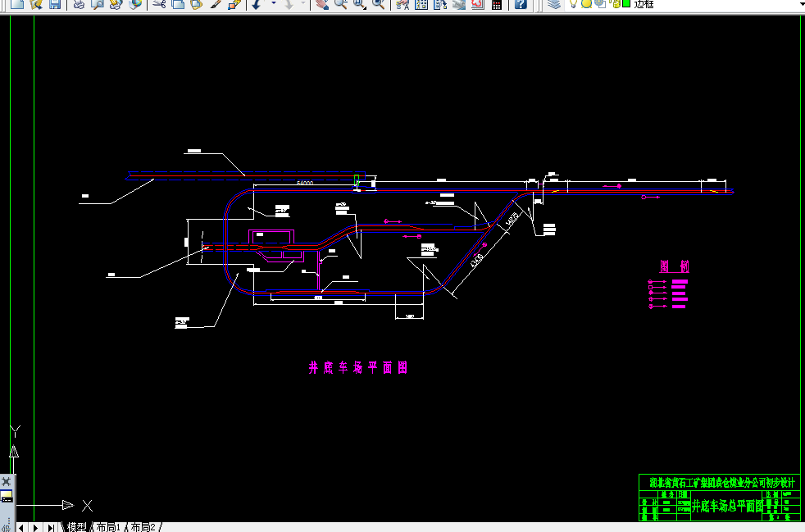Switch to the 布局1 tab
805x532 pixels.
tap(108, 527)
